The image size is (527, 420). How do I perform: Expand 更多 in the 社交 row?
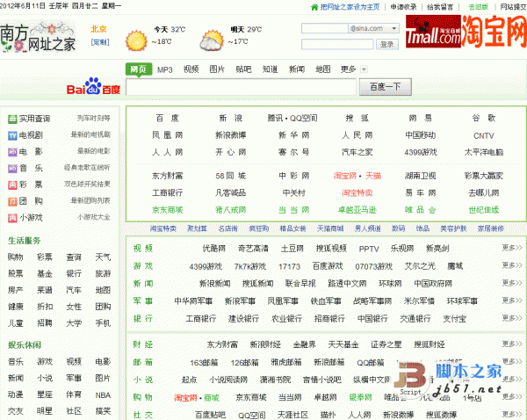coord(512,414)
